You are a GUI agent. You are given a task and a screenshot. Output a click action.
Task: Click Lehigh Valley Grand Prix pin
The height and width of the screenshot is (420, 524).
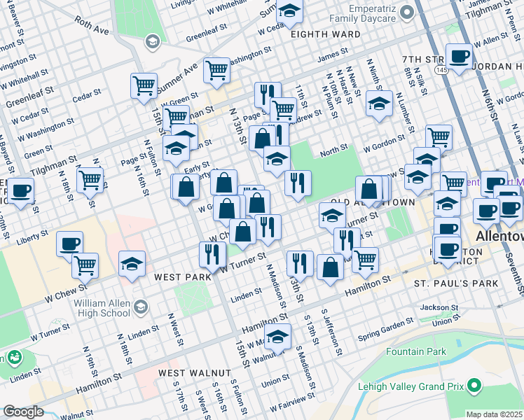pos(474,386)
